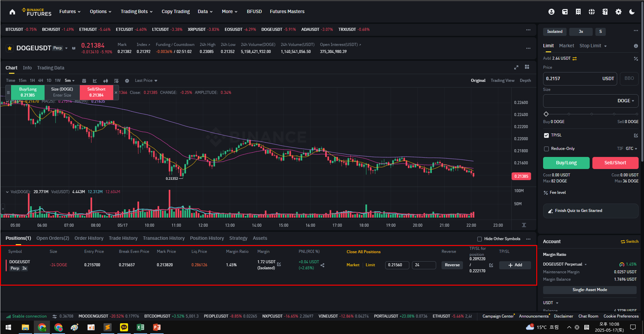The height and width of the screenshot is (334, 644).
Task: Open the candlestick chart style icon
Action: coord(106,81)
